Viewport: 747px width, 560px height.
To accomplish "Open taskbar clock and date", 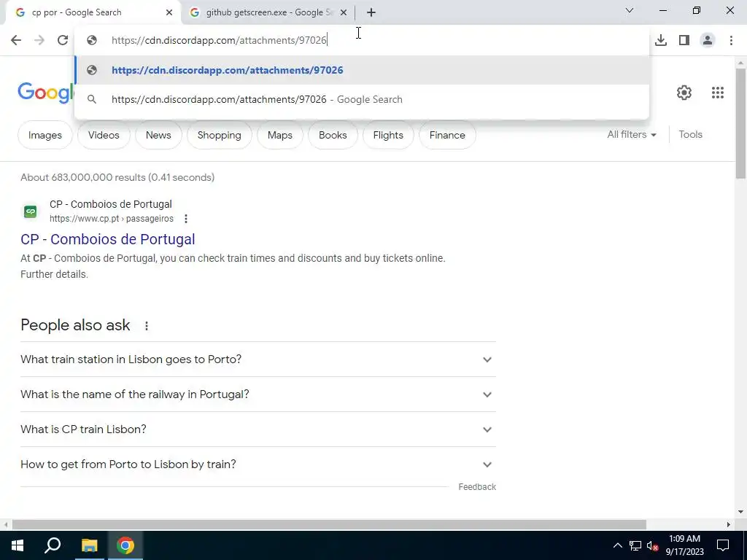I will 684,545.
